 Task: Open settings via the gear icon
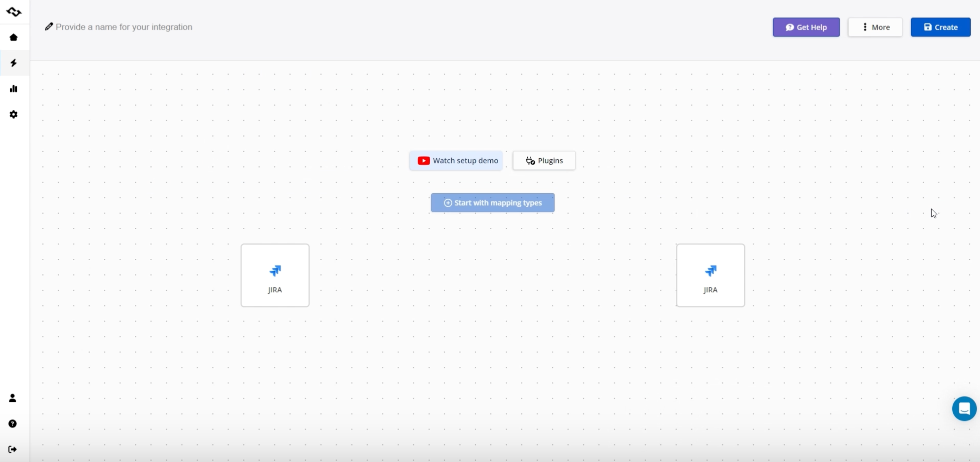(14, 114)
